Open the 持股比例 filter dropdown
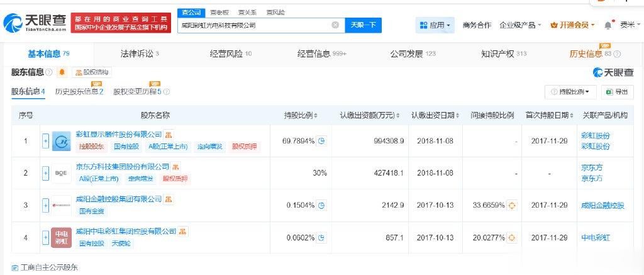This screenshot has height=275, width=644. coord(570,92)
